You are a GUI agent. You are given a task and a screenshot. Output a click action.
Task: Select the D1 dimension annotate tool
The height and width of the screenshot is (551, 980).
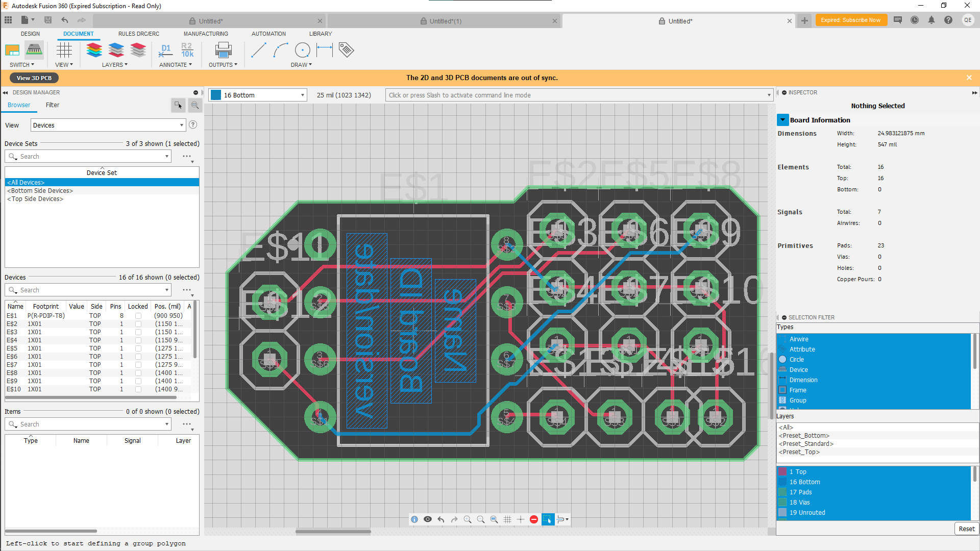coord(165,50)
